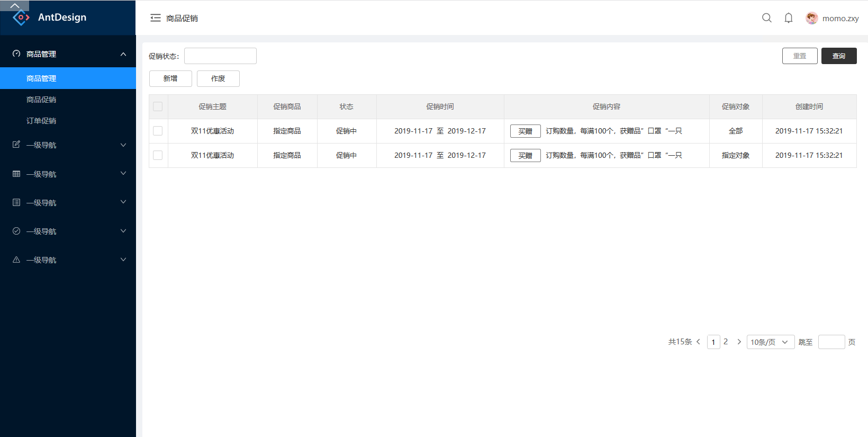Go to previous page arrow in pagination

(699, 342)
